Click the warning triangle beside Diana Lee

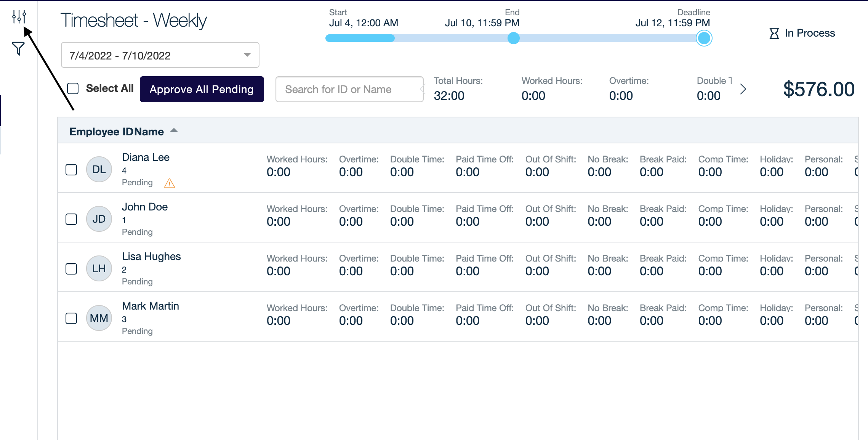click(169, 184)
